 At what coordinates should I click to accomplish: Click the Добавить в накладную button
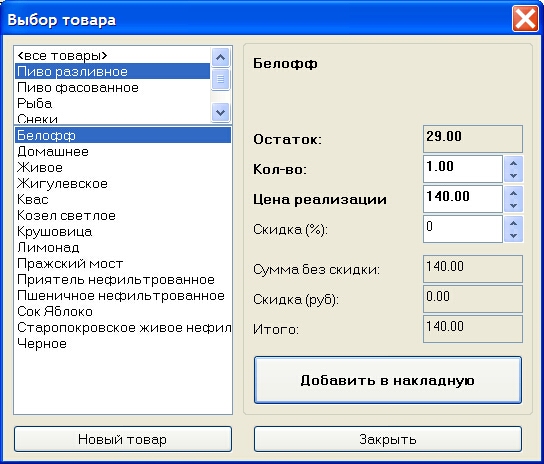[x=388, y=380]
